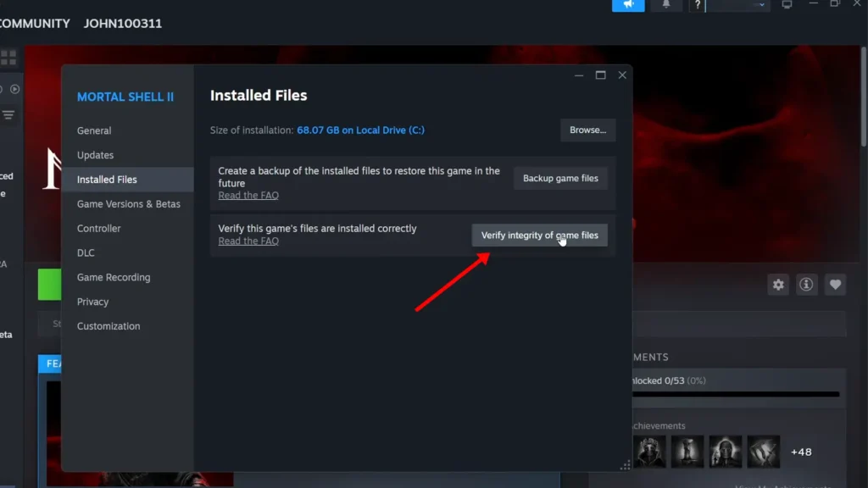Open the Customization tab

(127, 326)
